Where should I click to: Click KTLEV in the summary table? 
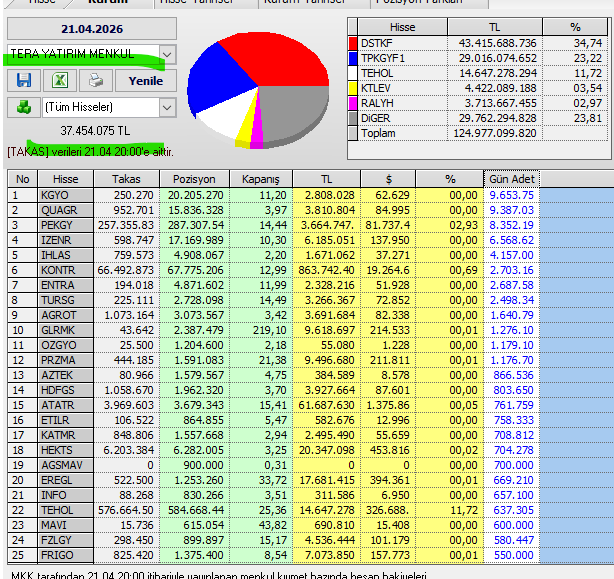click(403, 88)
